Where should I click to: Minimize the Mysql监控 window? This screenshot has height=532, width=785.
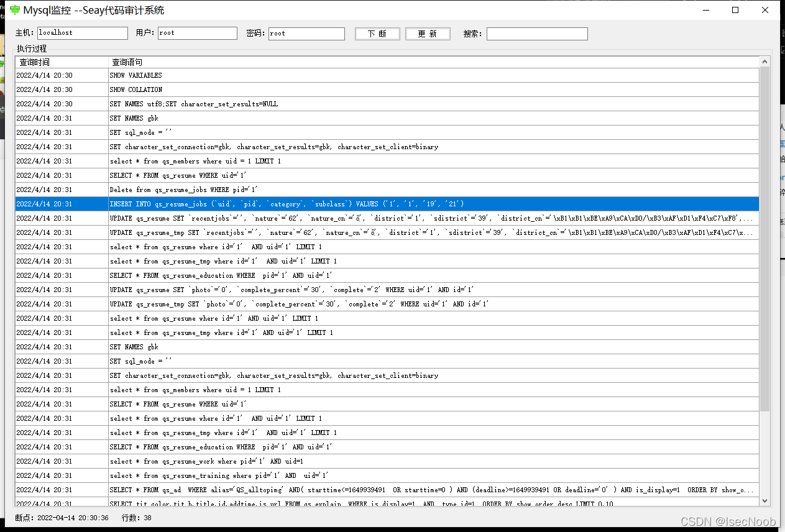coord(706,10)
